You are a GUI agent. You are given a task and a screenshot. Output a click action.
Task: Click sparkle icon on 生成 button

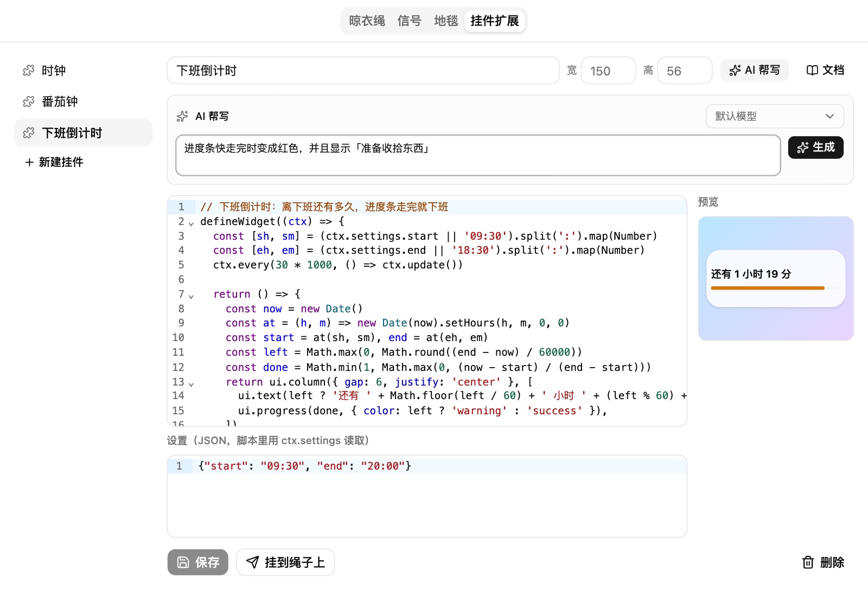tap(803, 147)
